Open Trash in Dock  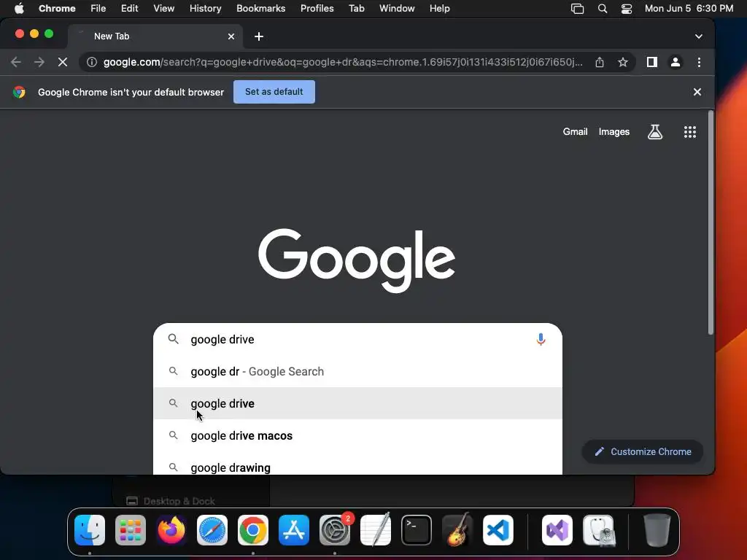coord(657,530)
